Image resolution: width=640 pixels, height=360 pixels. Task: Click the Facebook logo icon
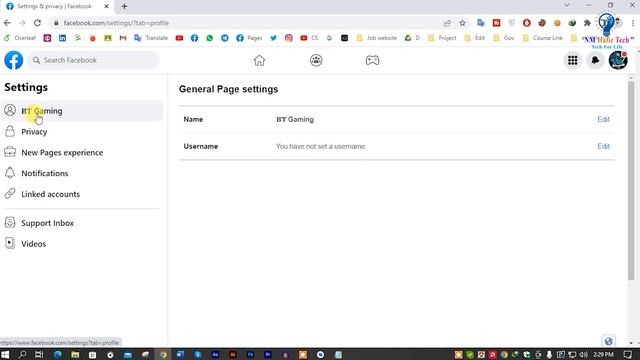coord(13,60)
